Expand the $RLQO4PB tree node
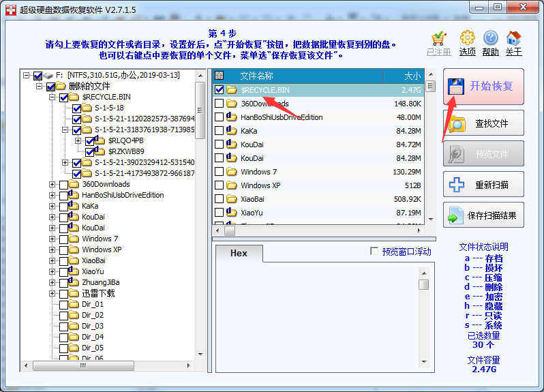The image size is (544, 392). 78,141
